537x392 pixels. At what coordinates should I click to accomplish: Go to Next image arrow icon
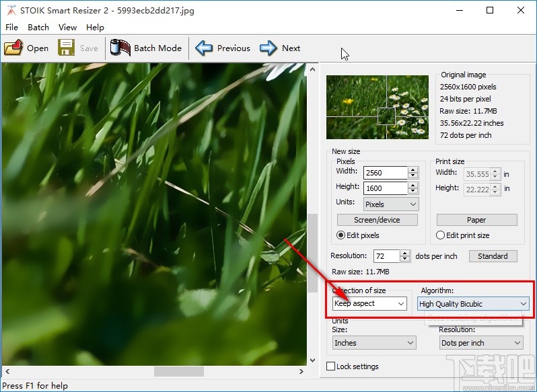(x=268, y=48)
